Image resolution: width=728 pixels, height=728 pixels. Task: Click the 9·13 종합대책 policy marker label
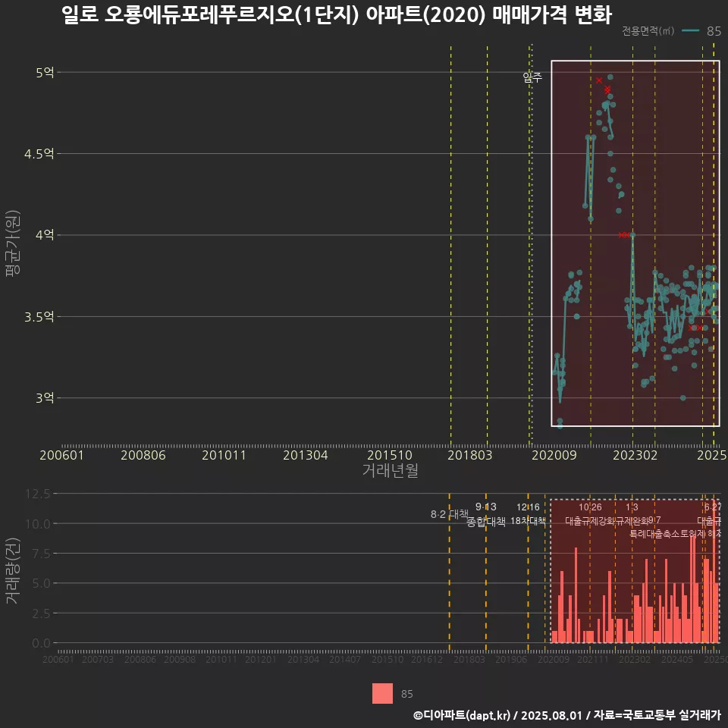tap(485, 514)
